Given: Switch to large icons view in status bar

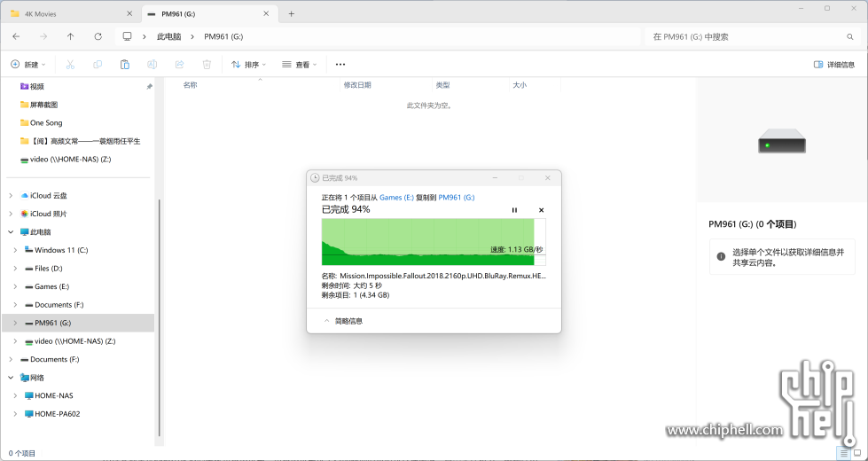Looking at the screenshot, I should point(857,453).
